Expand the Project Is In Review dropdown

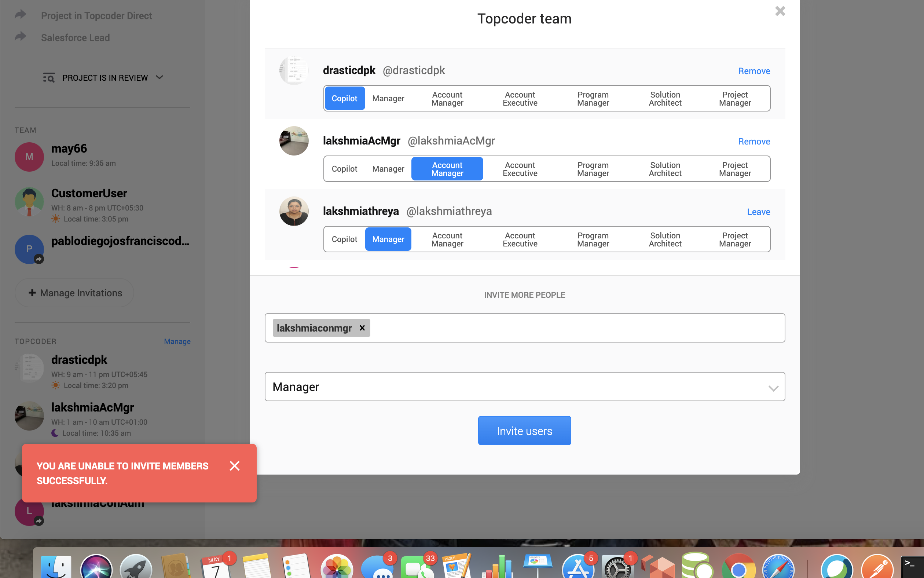click(160, 78)
